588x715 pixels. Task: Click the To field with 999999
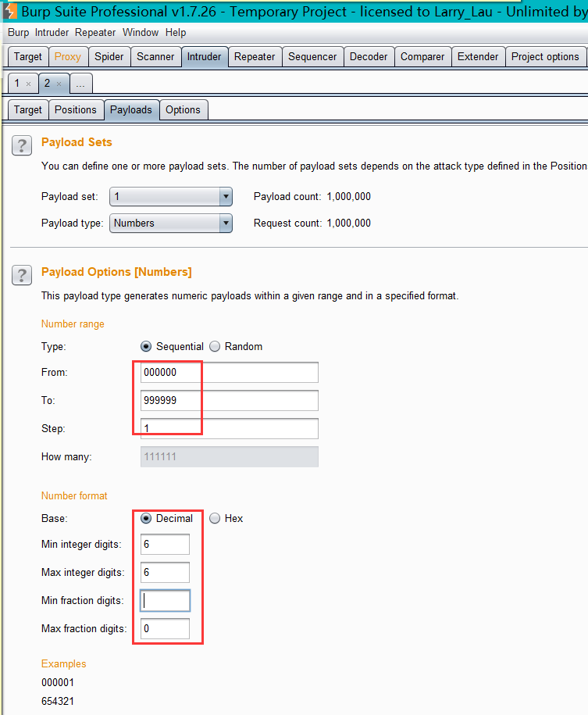click(x=230, y=400)
